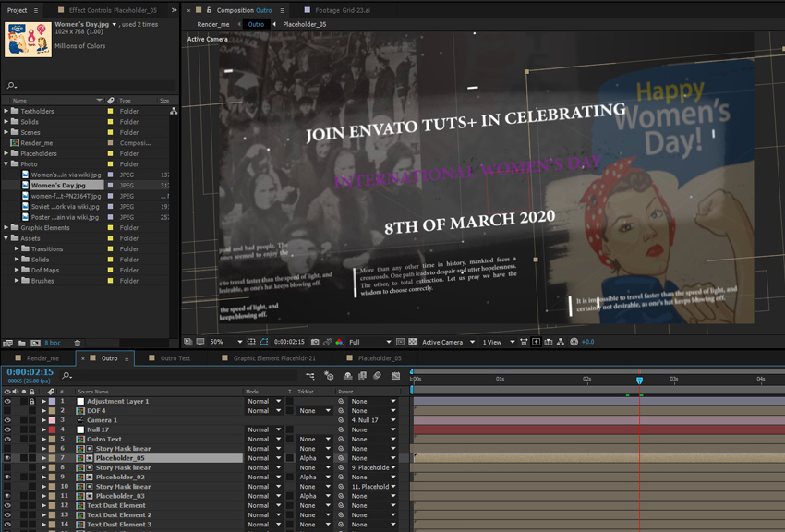This screenshot has width=785, height=532.
Task: Toggle visibility of Placeholder_05 layer
Action: click(7, 458)
